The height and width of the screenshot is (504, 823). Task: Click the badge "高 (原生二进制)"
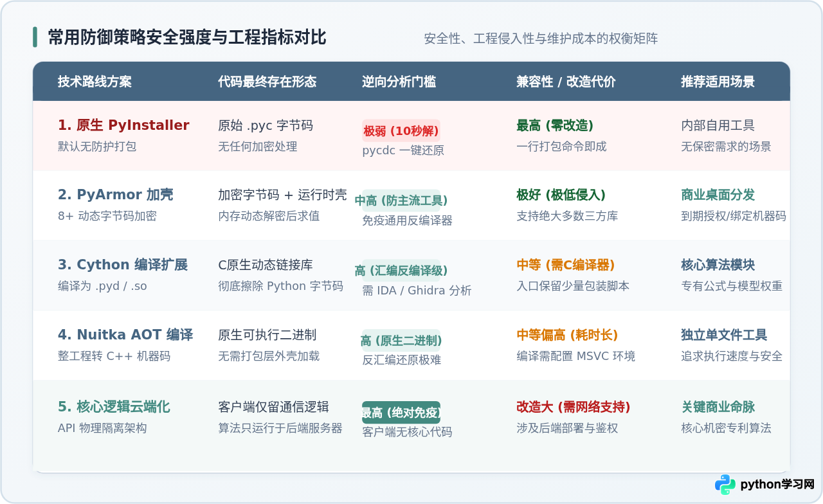(x=401, y=341)
